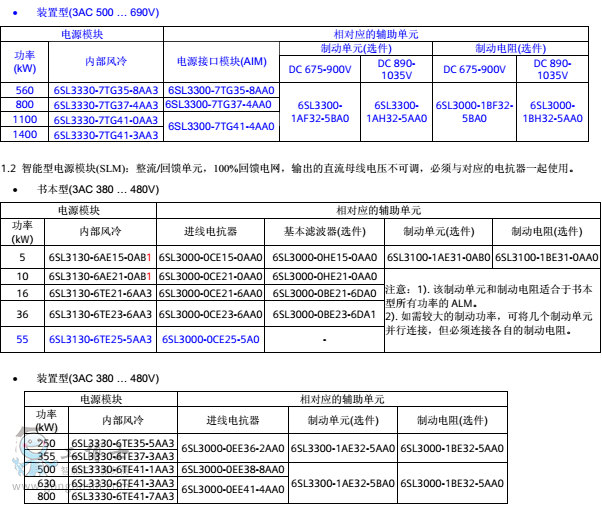Viewport: 602px width, 506px height.
Task: Click cell 6SL3330-6TE41-3AA3
Action: (x=123, y=483)
